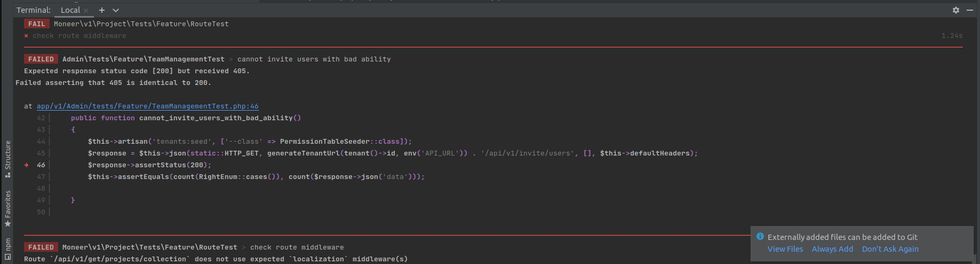Screen dimensions: 980x264
Task: Click the assertStatus(200) code line
Action: pyautogui.click(x=150, y=165)
